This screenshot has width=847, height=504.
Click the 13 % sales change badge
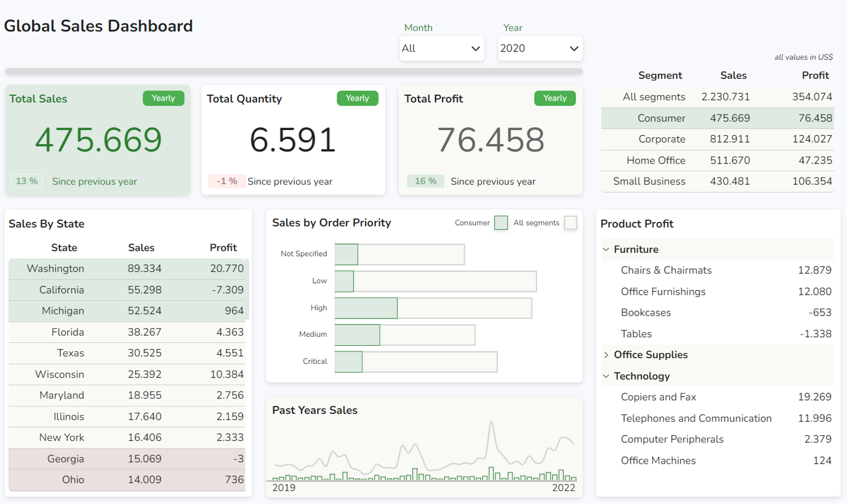point(27,182)
